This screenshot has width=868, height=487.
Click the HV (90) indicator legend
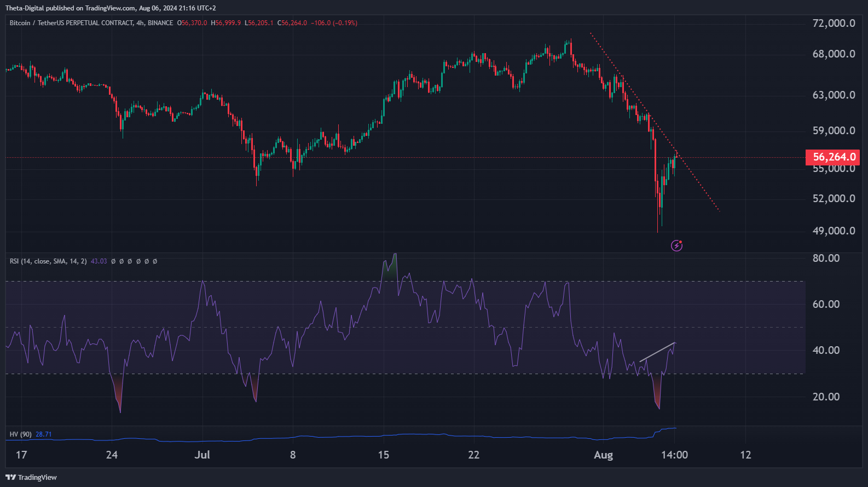pos(20,434)
